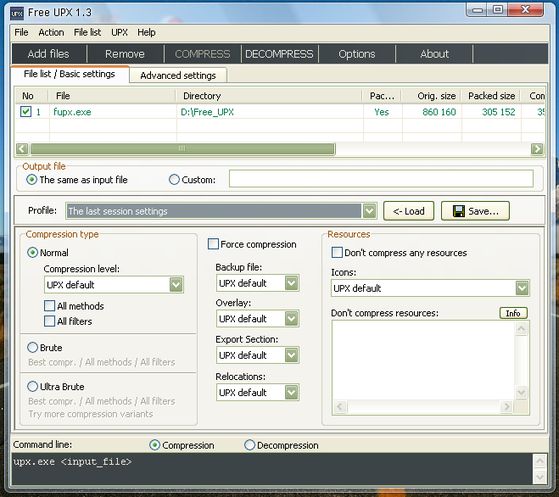Viewport: 559px width, 497px height.
Task: Click Don't compress resources list box
Action: (x=424, y=361)
